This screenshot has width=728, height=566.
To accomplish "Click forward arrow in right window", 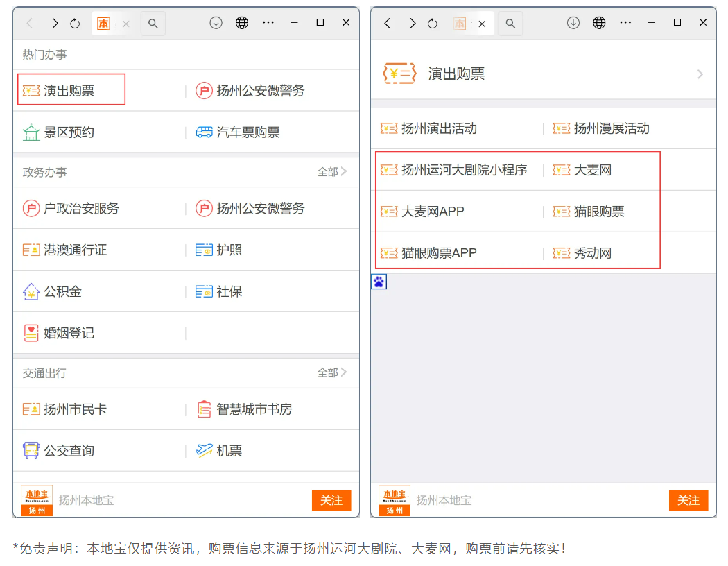I will pyautogui.click(x=413, y=23).
